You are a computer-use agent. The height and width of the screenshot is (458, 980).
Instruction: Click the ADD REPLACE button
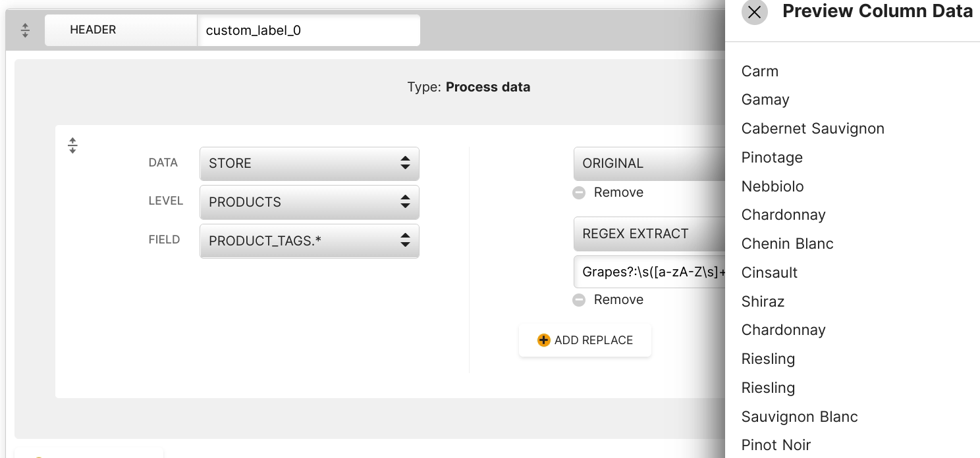585,340
